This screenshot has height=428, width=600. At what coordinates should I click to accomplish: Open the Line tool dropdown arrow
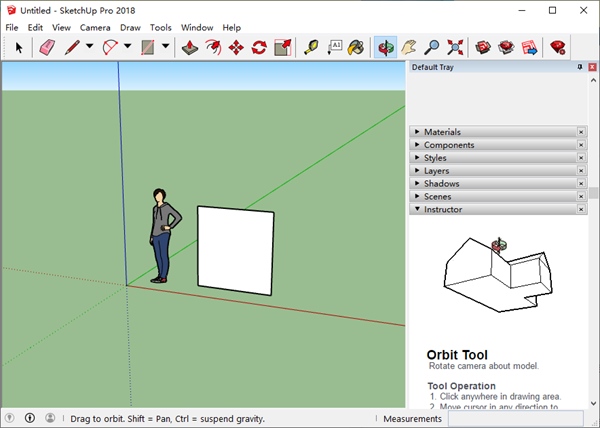[x=90, y=47]
